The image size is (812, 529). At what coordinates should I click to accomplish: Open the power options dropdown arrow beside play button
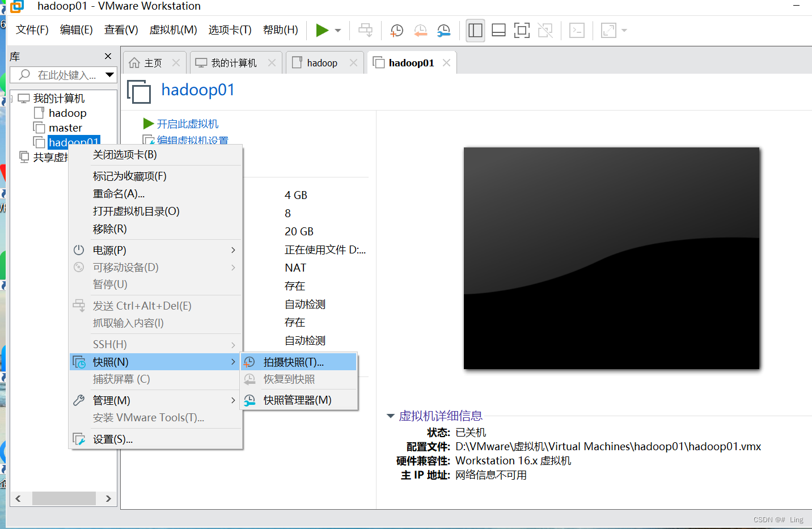click(x=338, y=31)
